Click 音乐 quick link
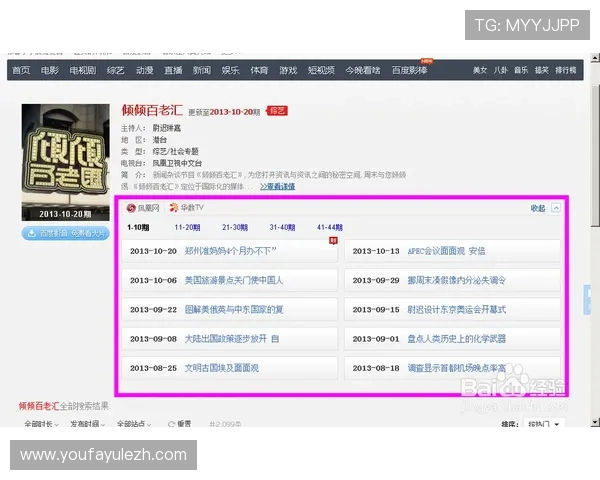Viewport: 600px width, 480px height. tap(521, 70)
